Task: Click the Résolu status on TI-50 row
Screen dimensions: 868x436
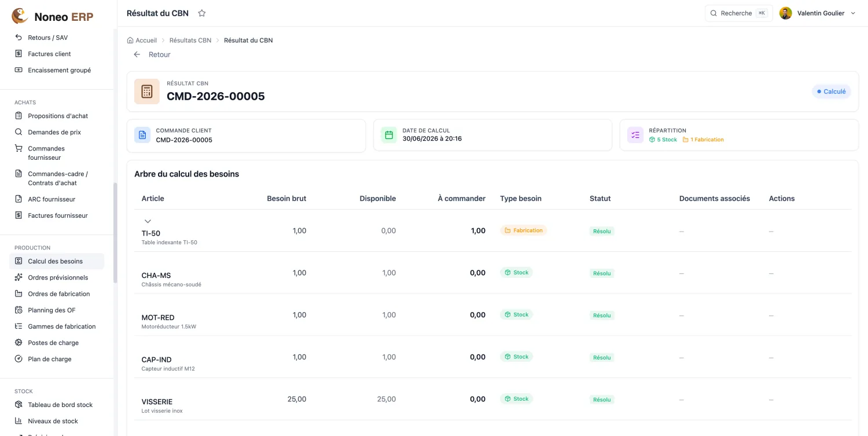Action: coord(602,231)
